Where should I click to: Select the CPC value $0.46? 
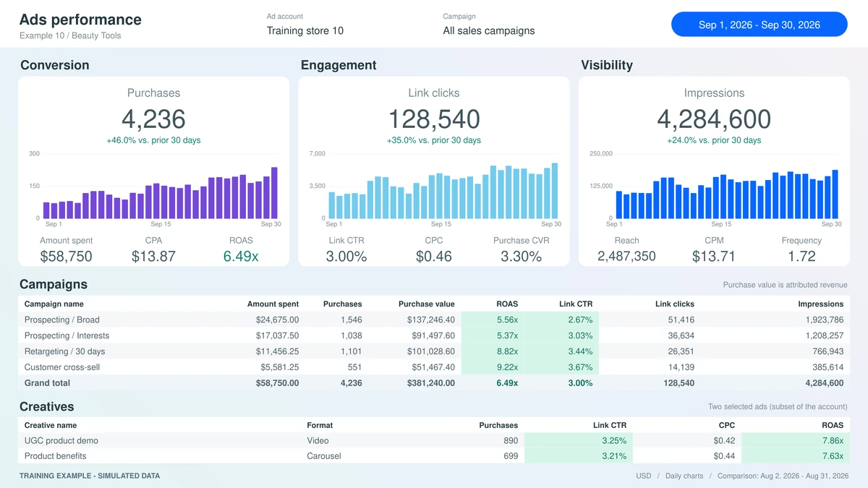point(434,256)
